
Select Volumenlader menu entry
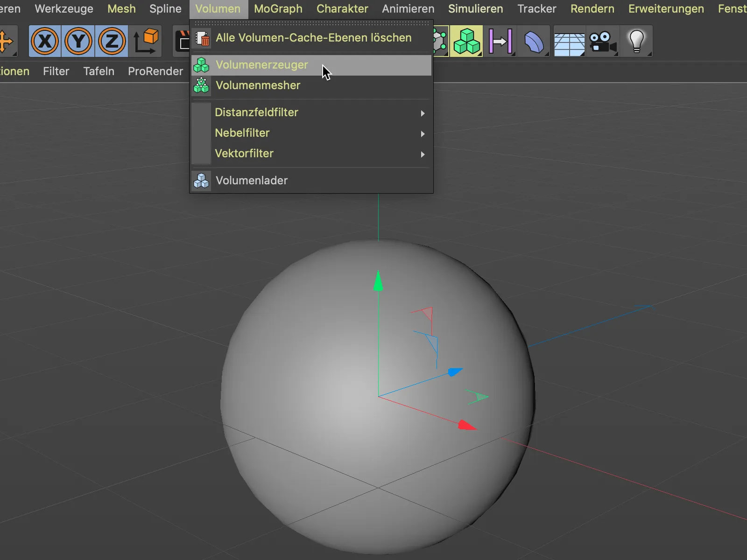311,181
